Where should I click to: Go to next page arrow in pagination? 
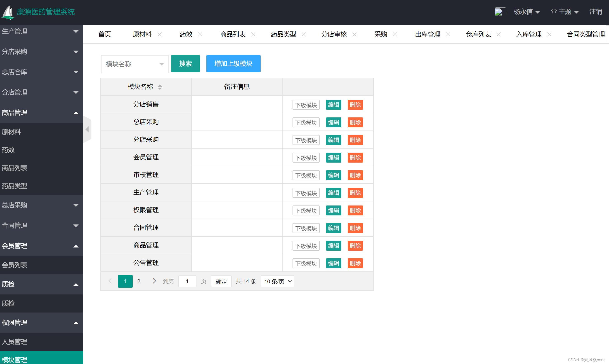(154, 281)
